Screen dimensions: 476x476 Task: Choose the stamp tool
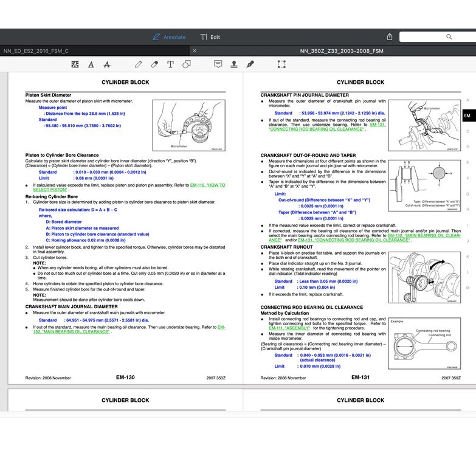[x=234, y=64]
